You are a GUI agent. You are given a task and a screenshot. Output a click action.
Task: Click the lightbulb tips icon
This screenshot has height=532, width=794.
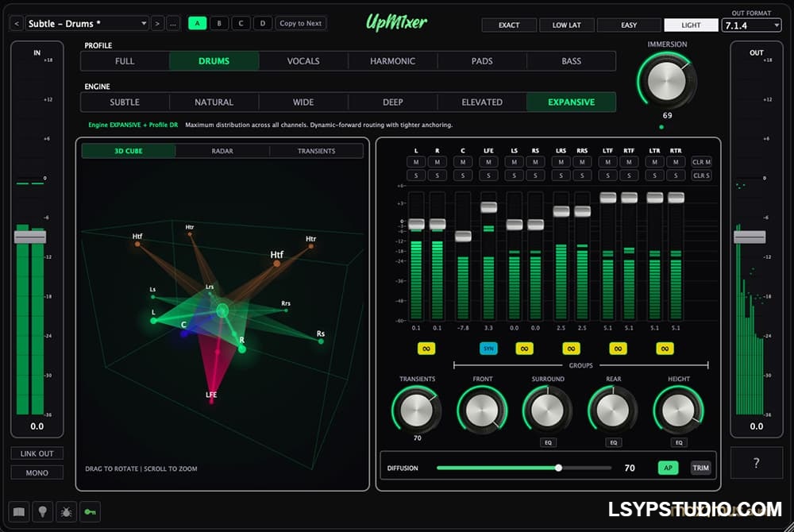coord(43,512)
